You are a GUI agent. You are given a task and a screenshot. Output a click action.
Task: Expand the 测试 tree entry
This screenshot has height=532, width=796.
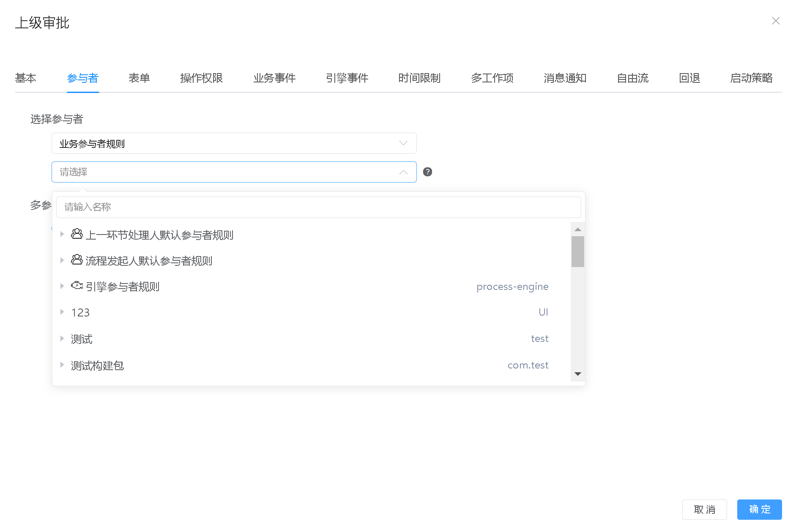point(62,338)
